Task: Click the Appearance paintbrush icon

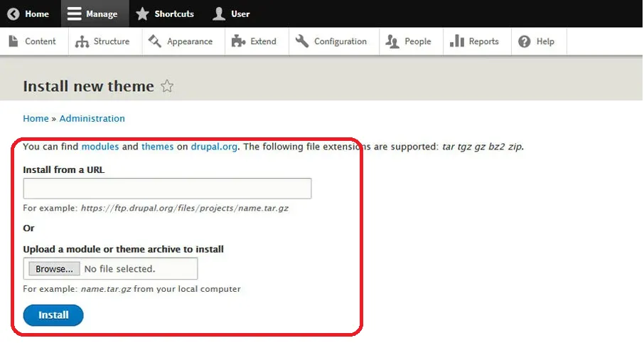Action: click(155, 41)
